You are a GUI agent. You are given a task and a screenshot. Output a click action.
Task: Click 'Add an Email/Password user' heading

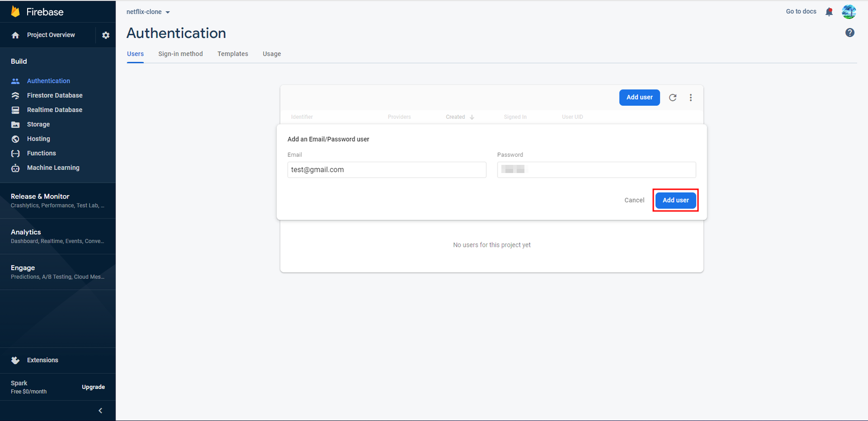[x=328, y=139]
